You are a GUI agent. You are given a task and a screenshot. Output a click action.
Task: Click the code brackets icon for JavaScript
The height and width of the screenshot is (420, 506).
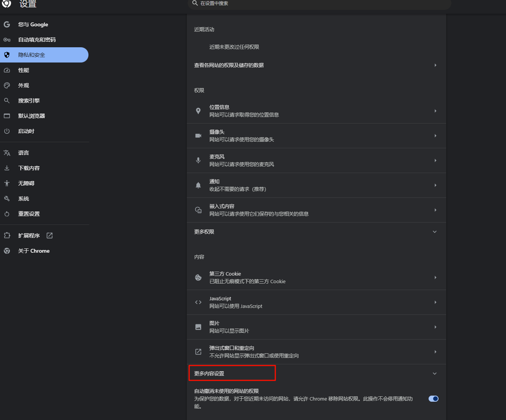click(198, 302)
